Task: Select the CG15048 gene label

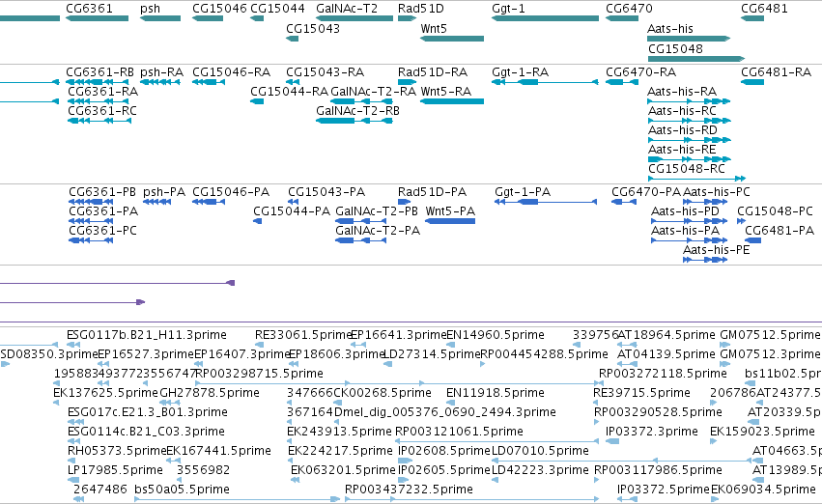Action: click(675, 48)
